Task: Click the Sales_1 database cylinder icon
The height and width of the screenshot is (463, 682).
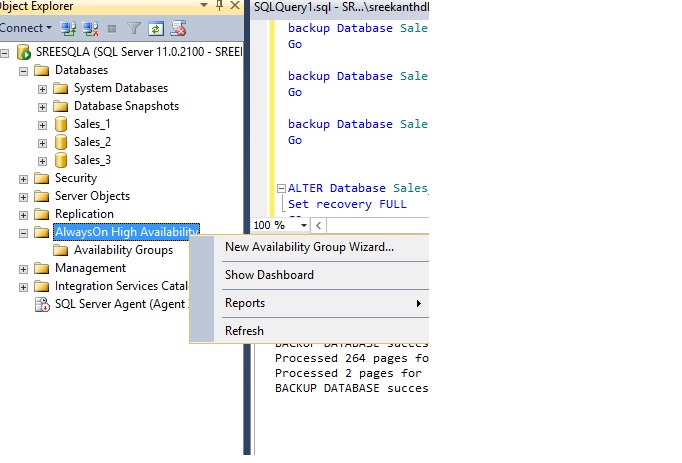Action: tap(61, 124)
